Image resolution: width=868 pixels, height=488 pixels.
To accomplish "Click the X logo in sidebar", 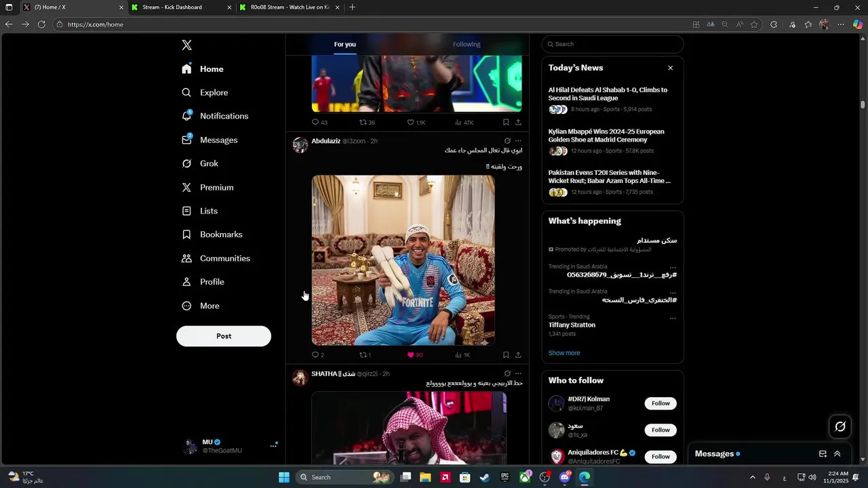I will [186, 45].
